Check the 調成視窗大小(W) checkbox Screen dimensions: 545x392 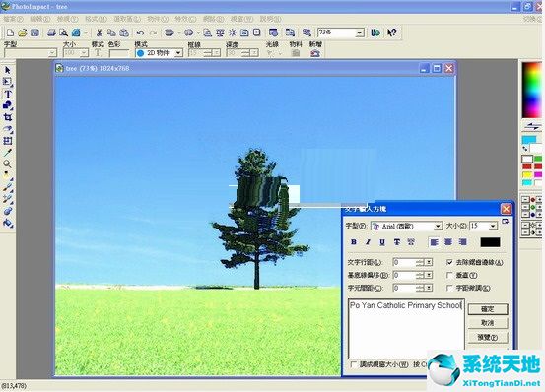354,364
